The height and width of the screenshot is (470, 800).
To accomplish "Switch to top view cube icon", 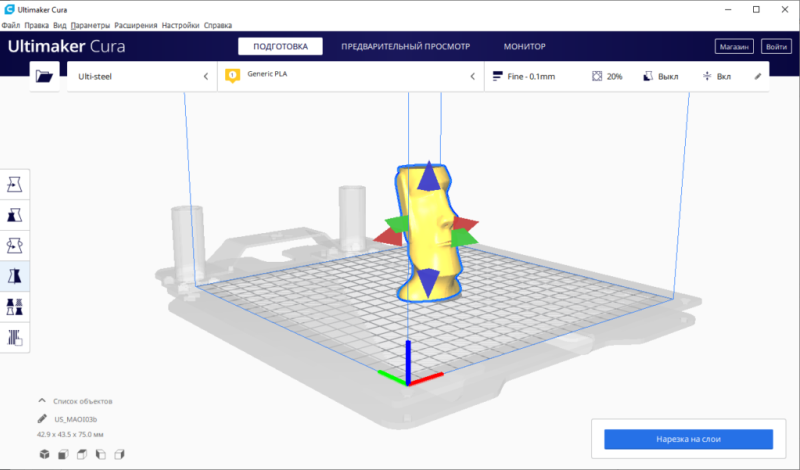I will [x=82, y=454].
